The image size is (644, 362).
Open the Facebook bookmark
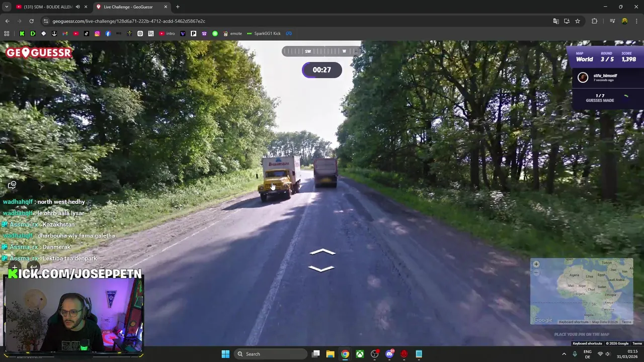pyautogui.click(x=108, y=34)
